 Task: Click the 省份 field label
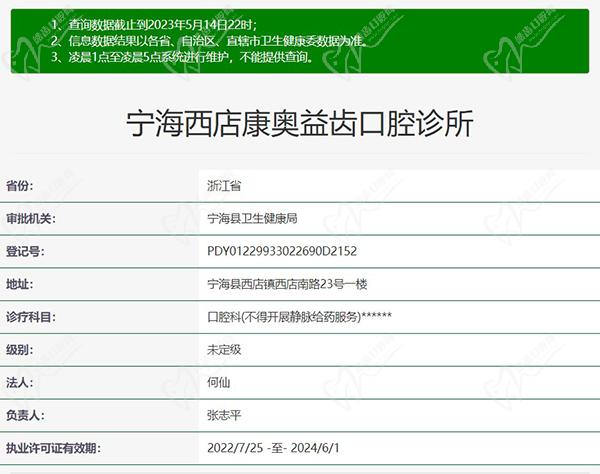(x=20, y=186)
